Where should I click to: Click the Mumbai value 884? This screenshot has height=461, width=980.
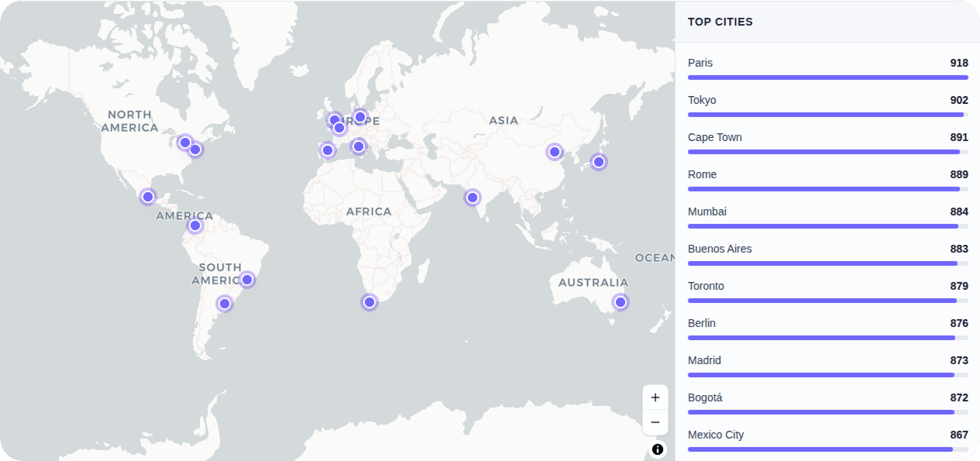coord(959,212)
